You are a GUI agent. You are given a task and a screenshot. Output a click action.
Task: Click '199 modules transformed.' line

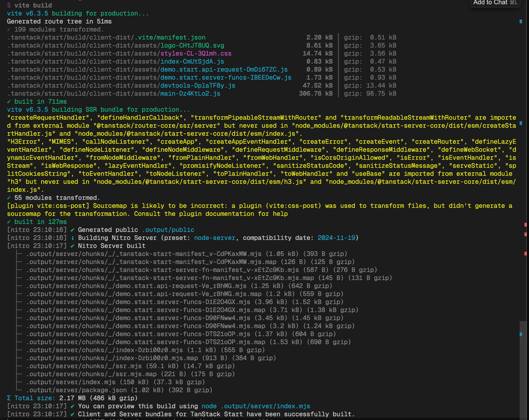click(55, 29)
